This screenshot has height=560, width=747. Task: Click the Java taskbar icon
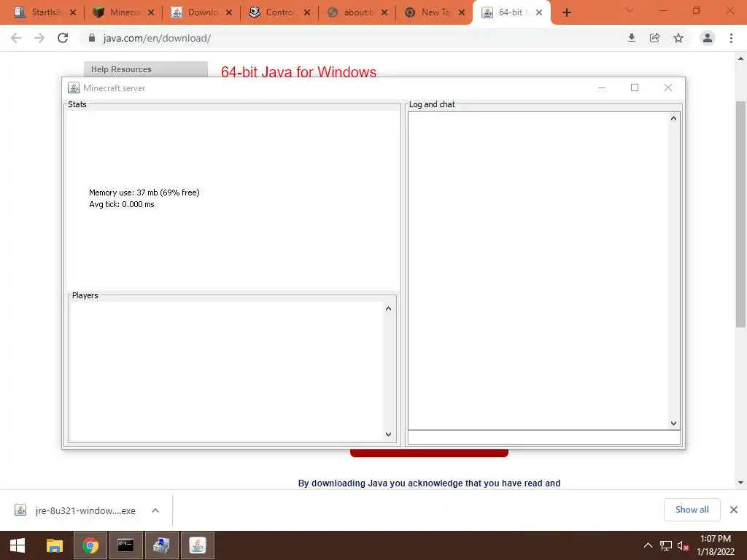[197, 545]
